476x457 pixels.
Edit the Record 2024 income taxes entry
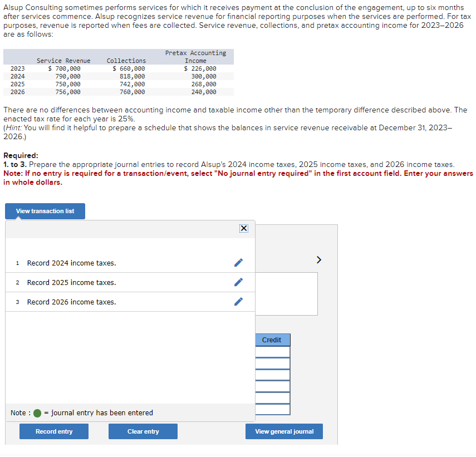238,263
